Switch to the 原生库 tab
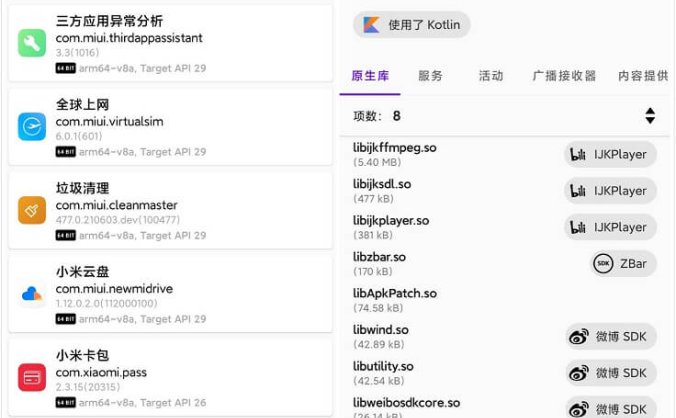 [x=370, y=76]
